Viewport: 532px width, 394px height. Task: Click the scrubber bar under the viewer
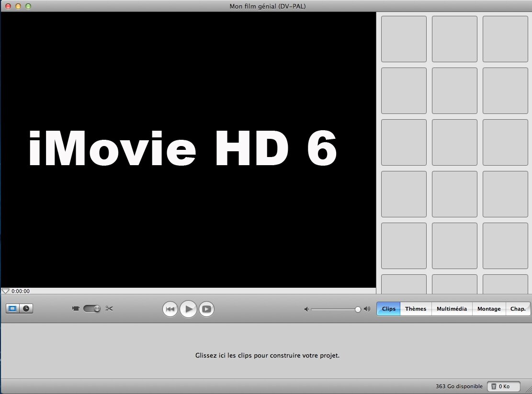(x=188, y=291)
